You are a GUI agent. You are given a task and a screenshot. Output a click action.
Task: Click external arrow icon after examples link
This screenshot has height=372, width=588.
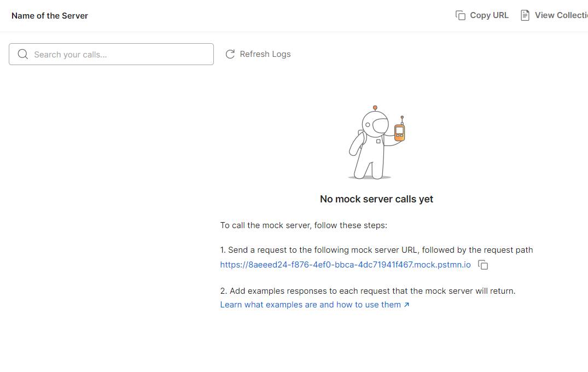click(x=406, y=305)
